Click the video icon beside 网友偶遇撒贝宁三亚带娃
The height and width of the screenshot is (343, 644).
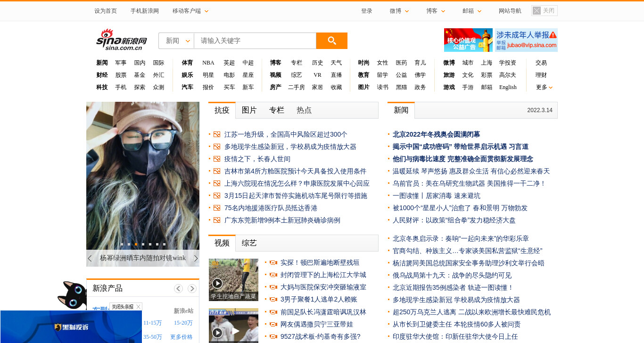273,324
